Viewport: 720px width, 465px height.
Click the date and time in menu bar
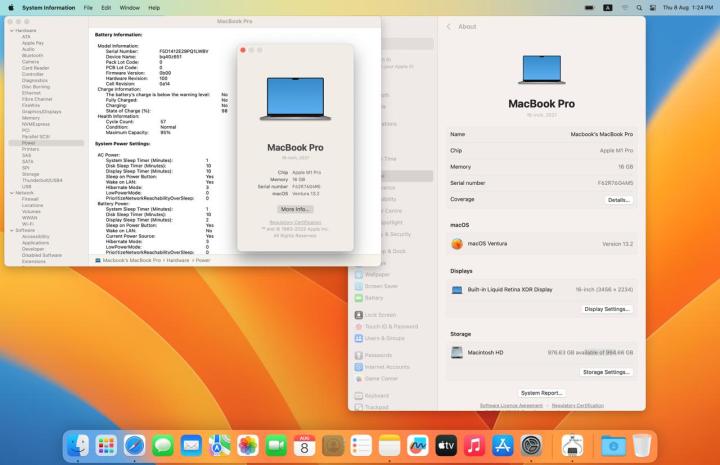coord(687,8)
